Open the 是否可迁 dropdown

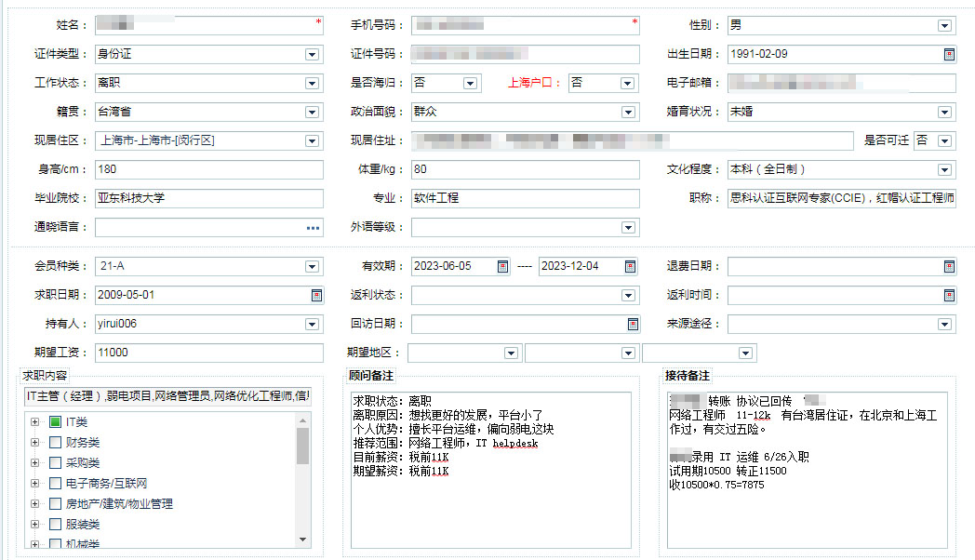944,141
